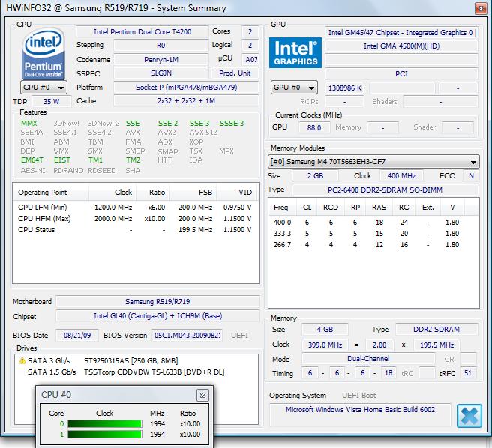The width and height of the screenshot is (492, 448).
Task: Click the 88.0 GPU clock field
Action: point(314,127)
